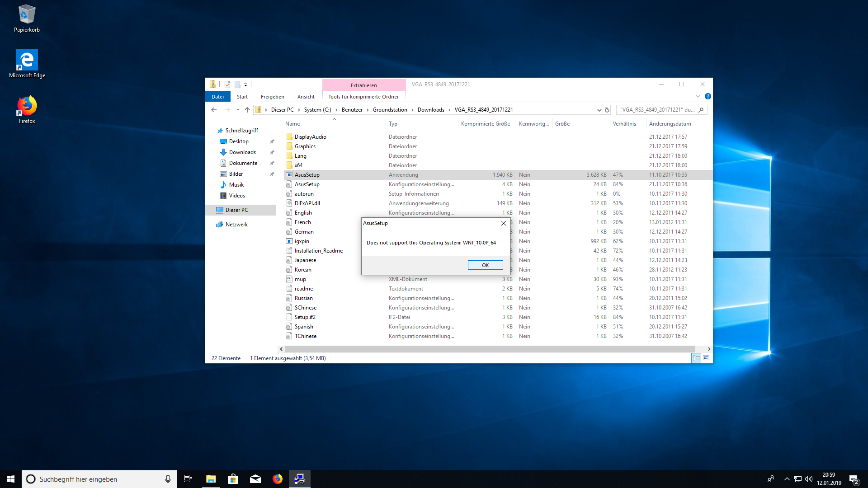Click the Back navigation arrow
Screen dimensions: 868x488
point(214,110)
